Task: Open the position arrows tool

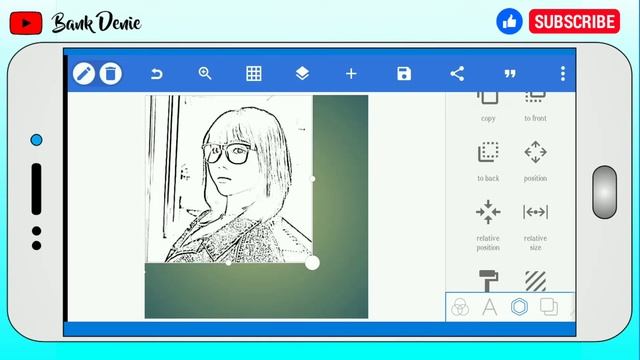Action: click(536, 161)
